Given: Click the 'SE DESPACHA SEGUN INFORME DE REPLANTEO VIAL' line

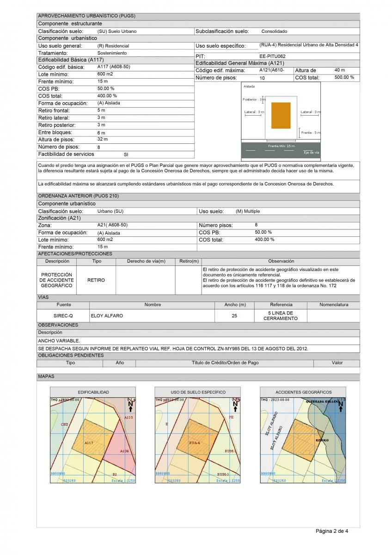Looking at the screenshot, I should (173, 348).
